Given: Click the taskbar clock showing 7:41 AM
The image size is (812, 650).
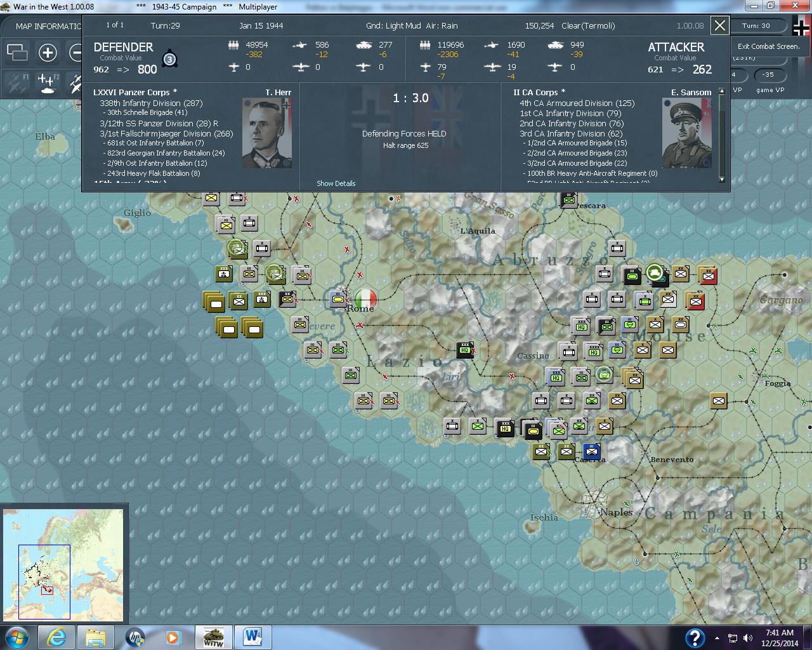Looking at the screenshot, I should click(780, 638).
